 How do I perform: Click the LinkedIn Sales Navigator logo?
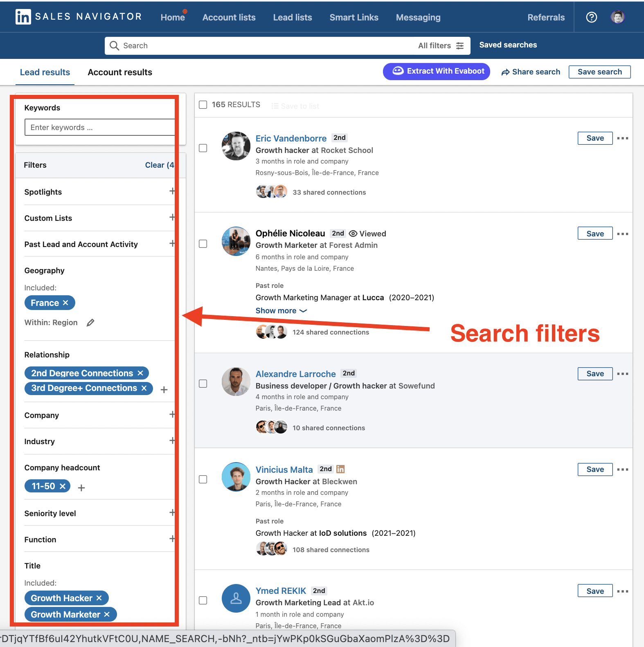tap(79, 17)
